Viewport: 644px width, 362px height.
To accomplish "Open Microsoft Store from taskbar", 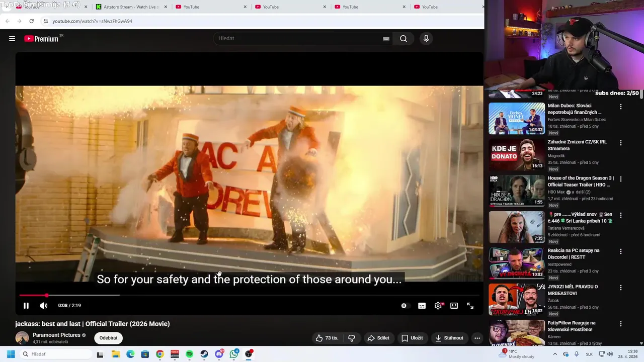I will point(145,354).
